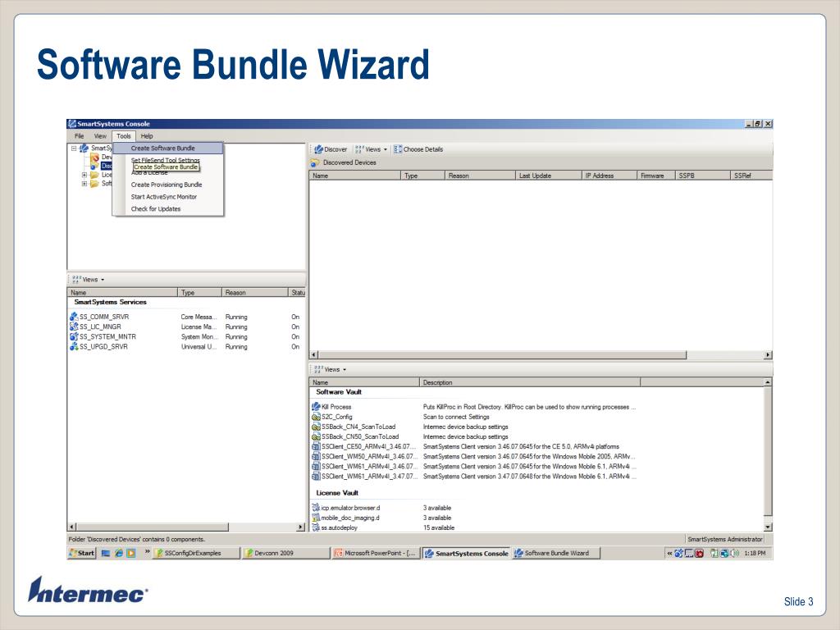Click the icp.emulator.browser.d license icon
840x630 pixels.
316,507
